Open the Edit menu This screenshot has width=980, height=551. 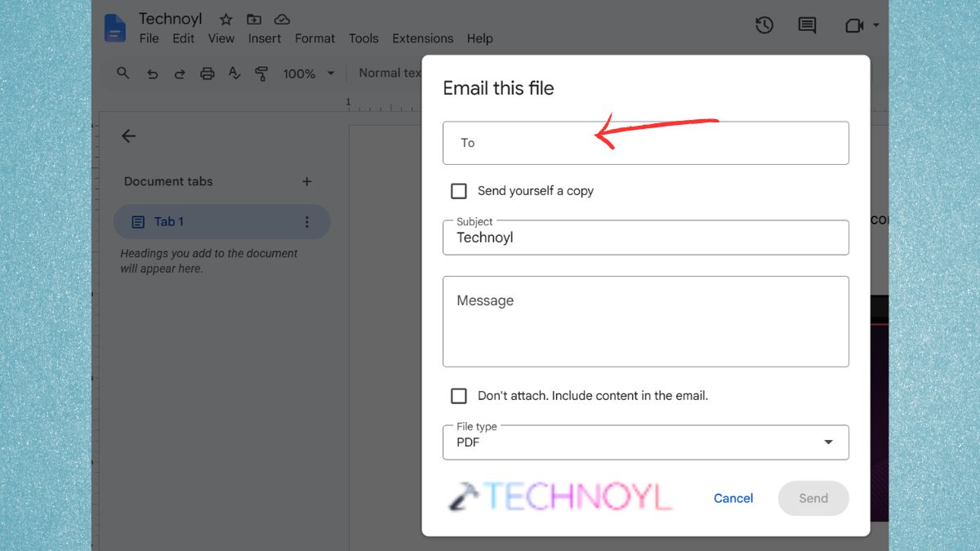point(184,38)
